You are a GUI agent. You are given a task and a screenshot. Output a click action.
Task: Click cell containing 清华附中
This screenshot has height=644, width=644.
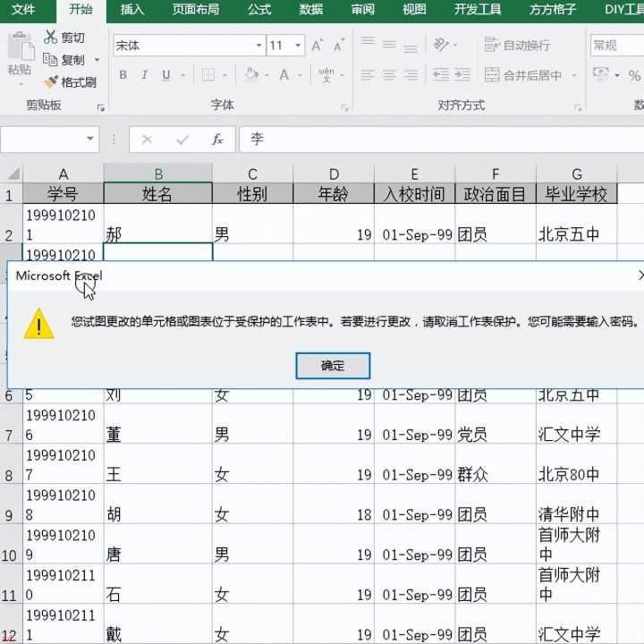[576, 504]
